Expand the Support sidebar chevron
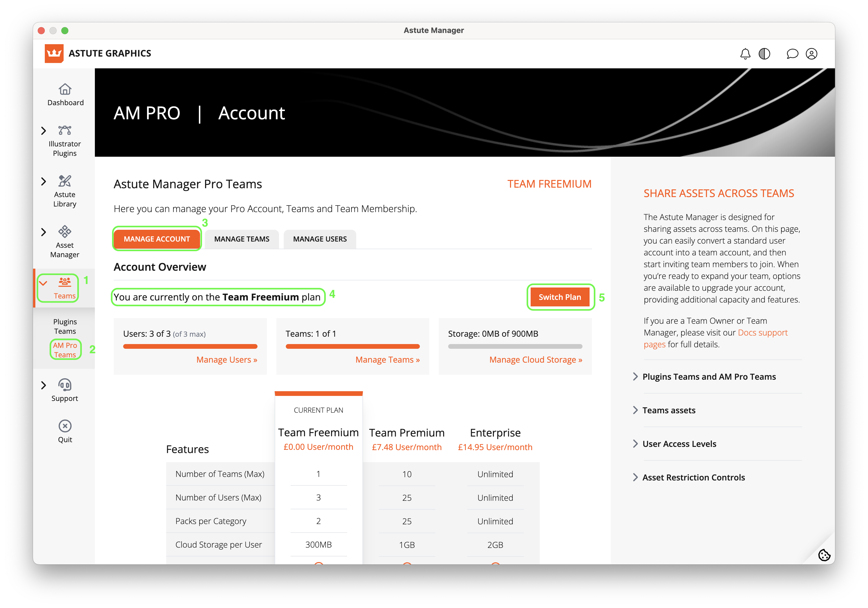The width and height of the screenshot is (868, 608). click(x=44, y=385)
